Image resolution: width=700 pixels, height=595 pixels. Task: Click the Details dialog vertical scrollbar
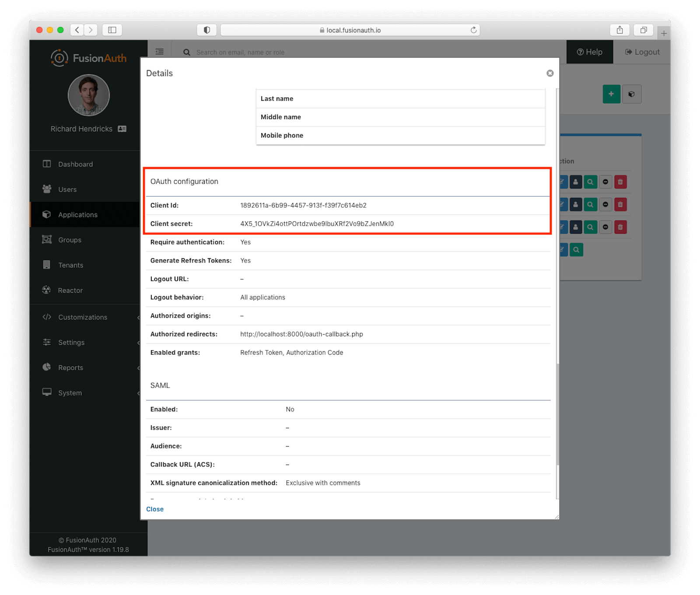click(557, 262)
